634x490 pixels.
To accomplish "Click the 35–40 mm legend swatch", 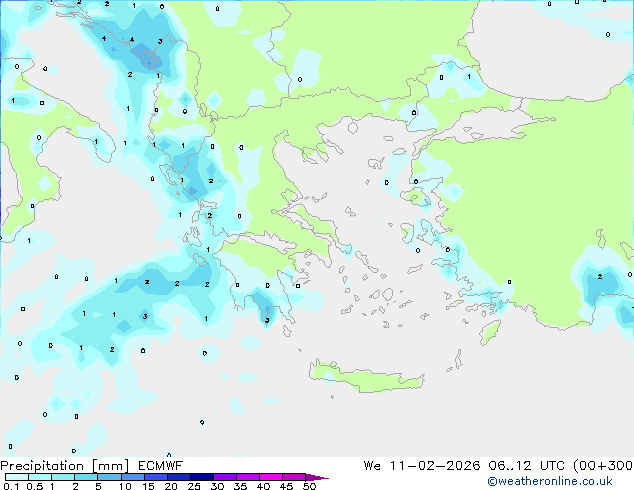I will 247,477.
